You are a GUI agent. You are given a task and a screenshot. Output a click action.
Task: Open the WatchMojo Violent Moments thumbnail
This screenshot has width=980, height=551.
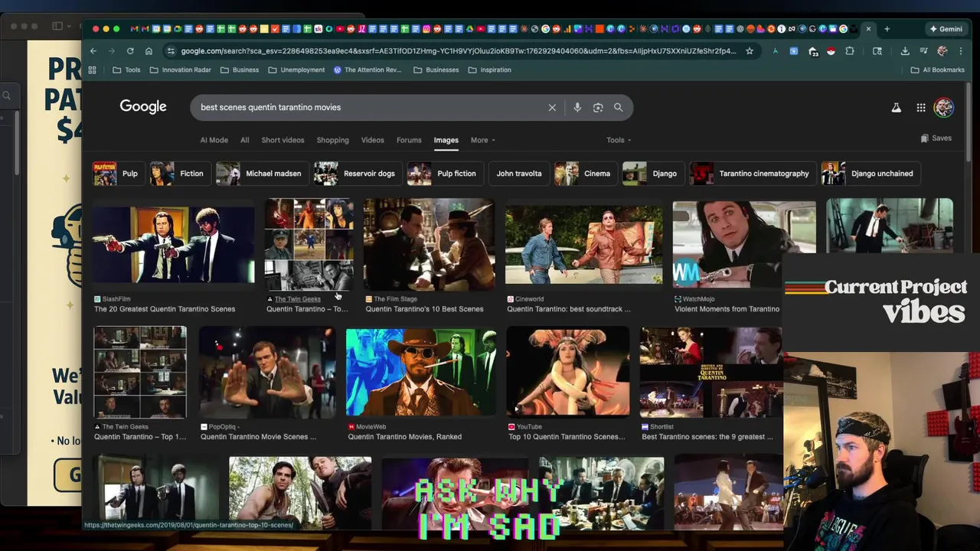[744, 245]
